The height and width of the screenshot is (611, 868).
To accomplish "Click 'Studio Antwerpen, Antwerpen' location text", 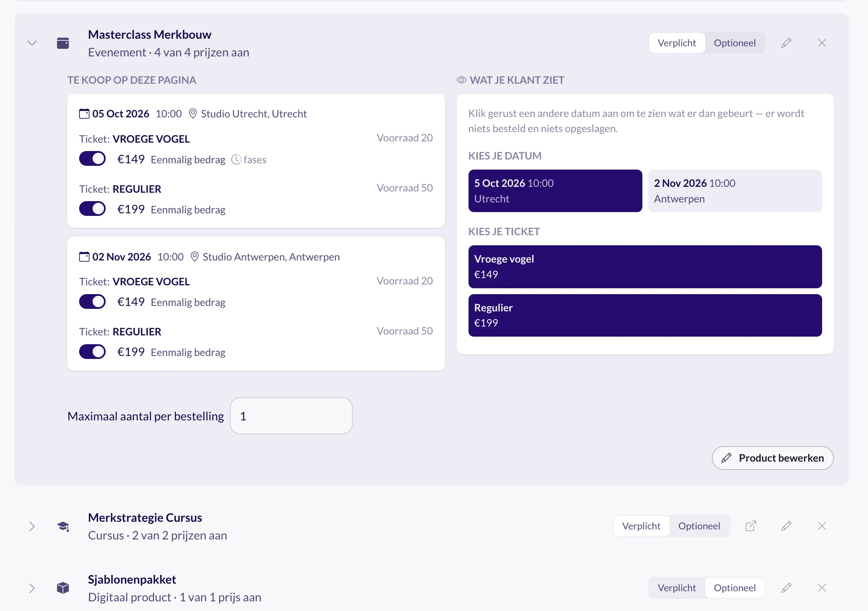I will pos(271,257).
